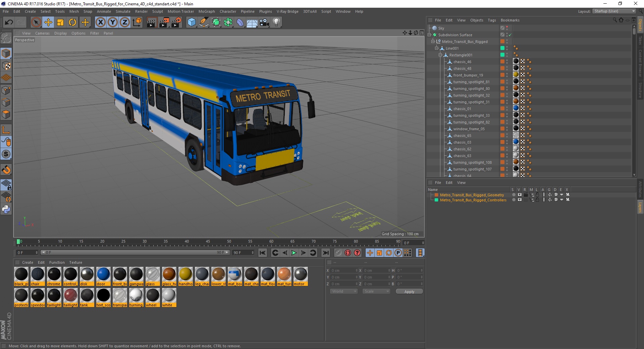Toggle X axis lock
Screen dimensions: 644x349
(x=100, y=22)
